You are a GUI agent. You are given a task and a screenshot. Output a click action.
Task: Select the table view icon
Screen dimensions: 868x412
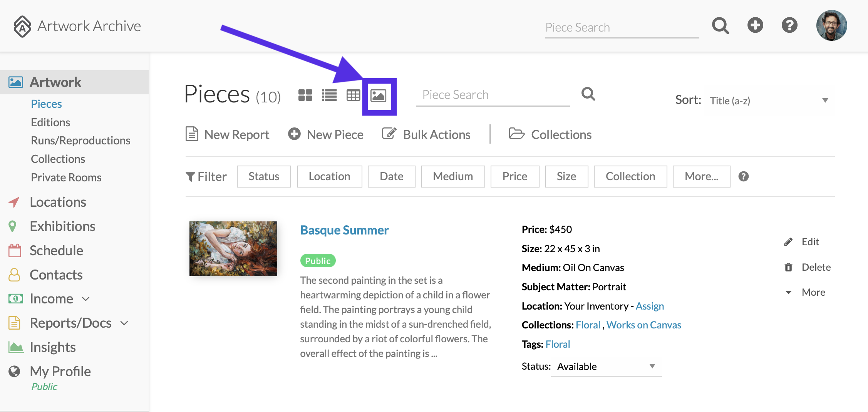click(x=353, y=95)
